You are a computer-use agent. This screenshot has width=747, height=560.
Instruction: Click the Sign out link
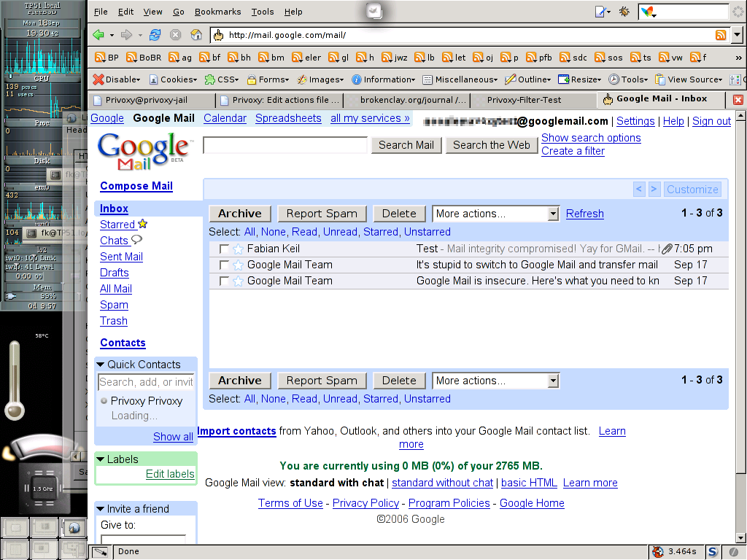pyautogui.click(x=711, y=122)
